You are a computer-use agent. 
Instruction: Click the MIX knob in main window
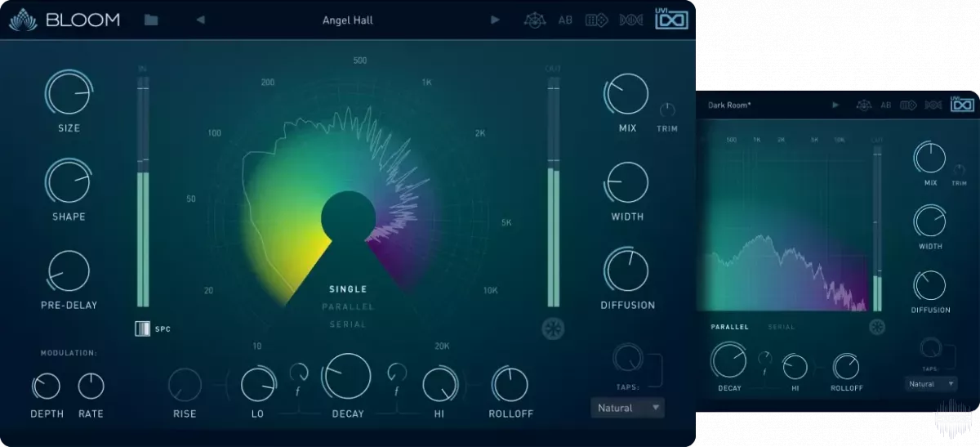click(x=627, y=94)
